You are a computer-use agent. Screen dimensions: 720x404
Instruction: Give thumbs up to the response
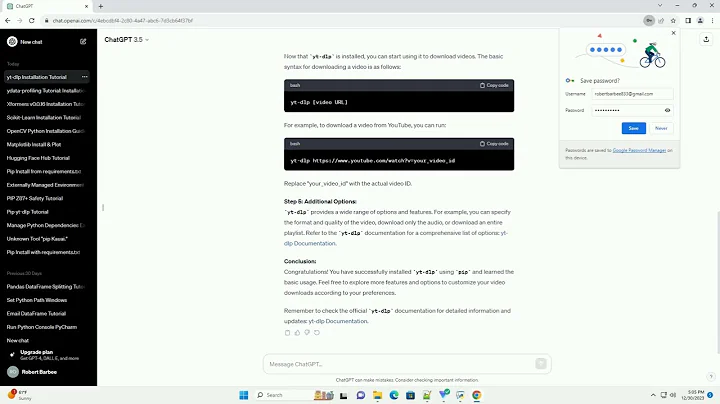[297, 332]
